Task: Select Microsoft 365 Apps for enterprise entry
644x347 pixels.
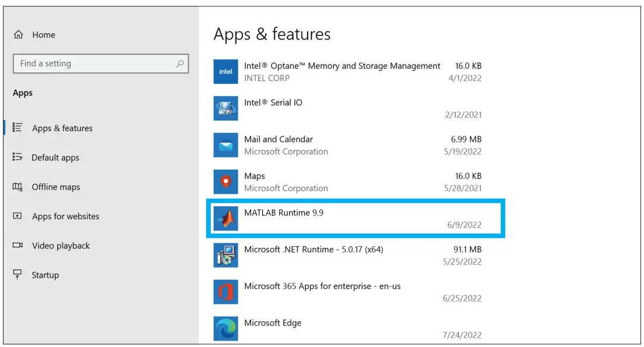Action: pos(322,286)
